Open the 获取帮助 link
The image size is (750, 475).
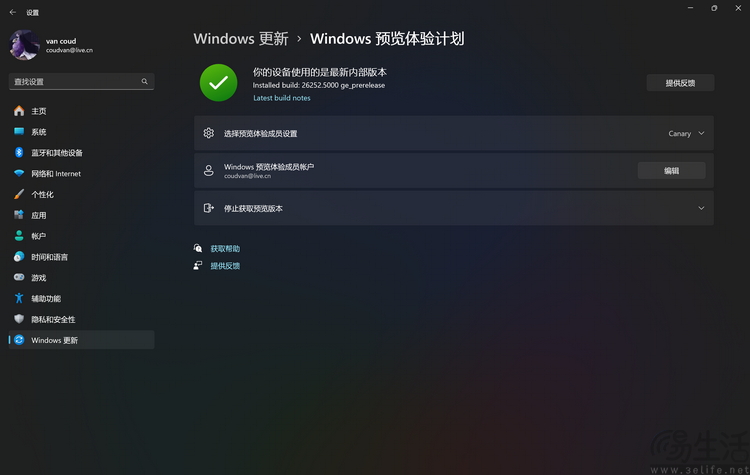(225, 249)
